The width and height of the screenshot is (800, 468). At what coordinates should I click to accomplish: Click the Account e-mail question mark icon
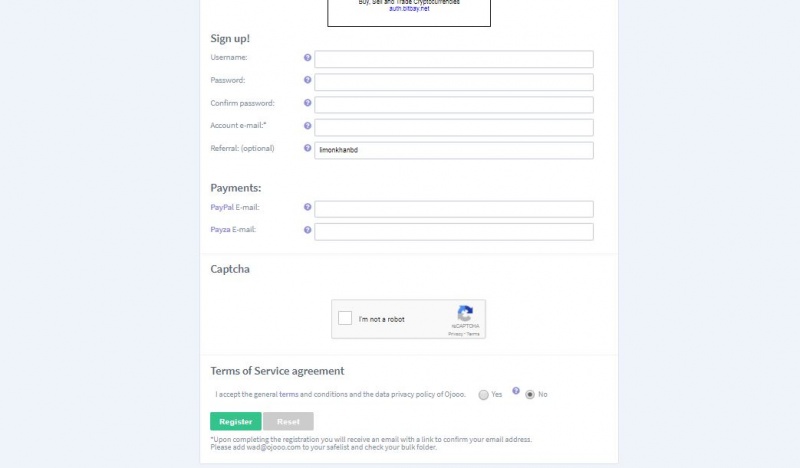coord(308,126)
